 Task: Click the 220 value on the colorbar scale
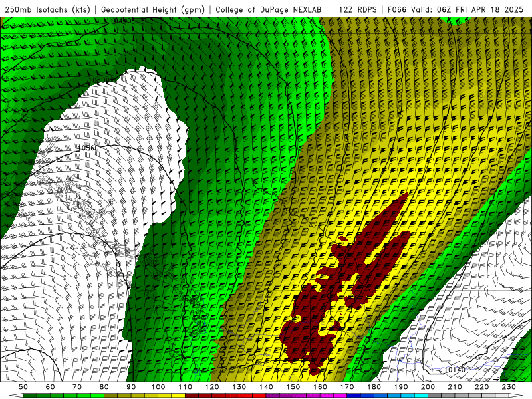481,387
